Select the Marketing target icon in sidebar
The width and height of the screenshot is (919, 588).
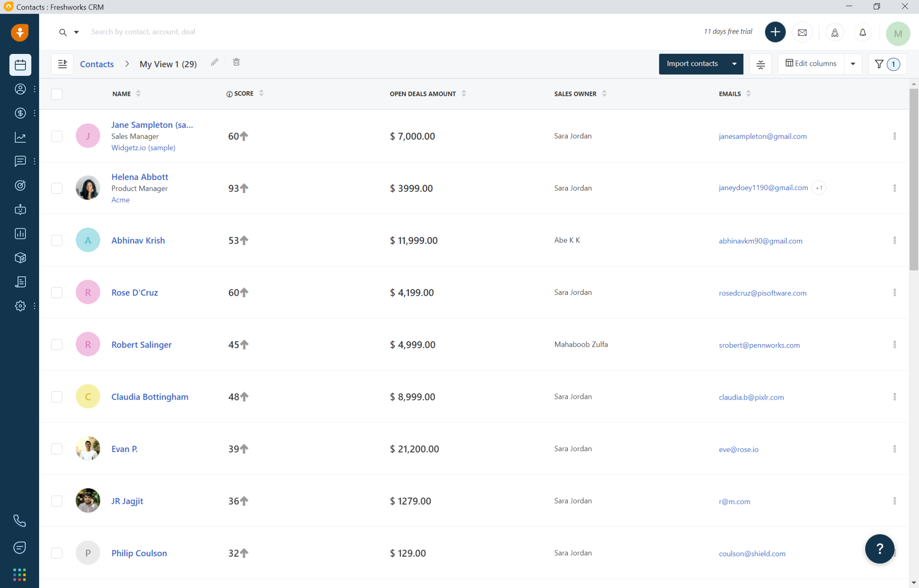[x=20, y=185]
